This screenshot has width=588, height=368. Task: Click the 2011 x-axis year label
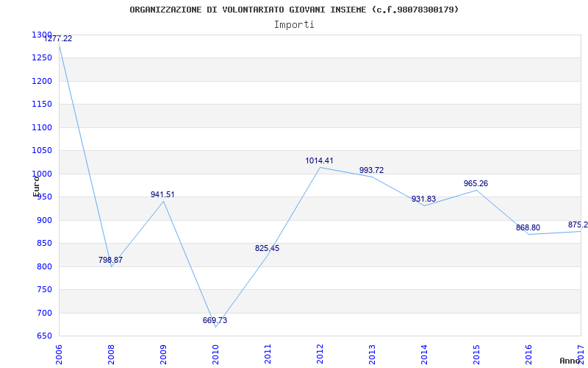tap(268, 355)
